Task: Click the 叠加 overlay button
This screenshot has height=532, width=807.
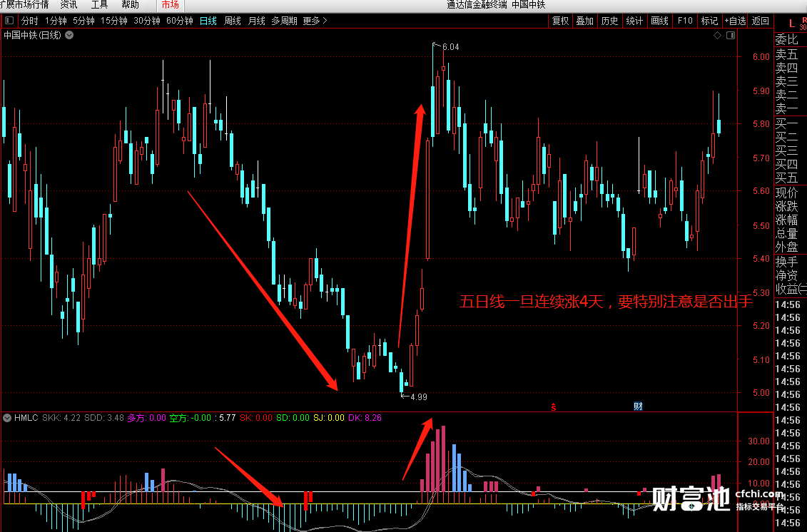Action: click(x=584, y=21)
